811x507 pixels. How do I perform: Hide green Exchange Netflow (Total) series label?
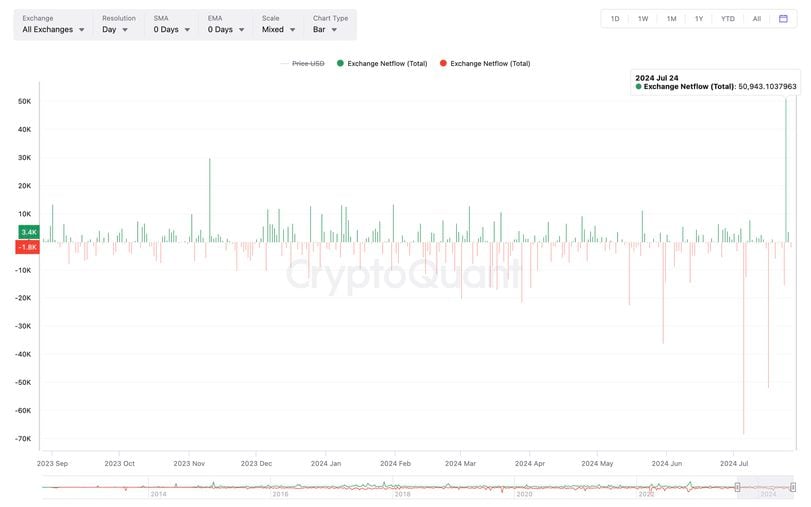(387, 63)
